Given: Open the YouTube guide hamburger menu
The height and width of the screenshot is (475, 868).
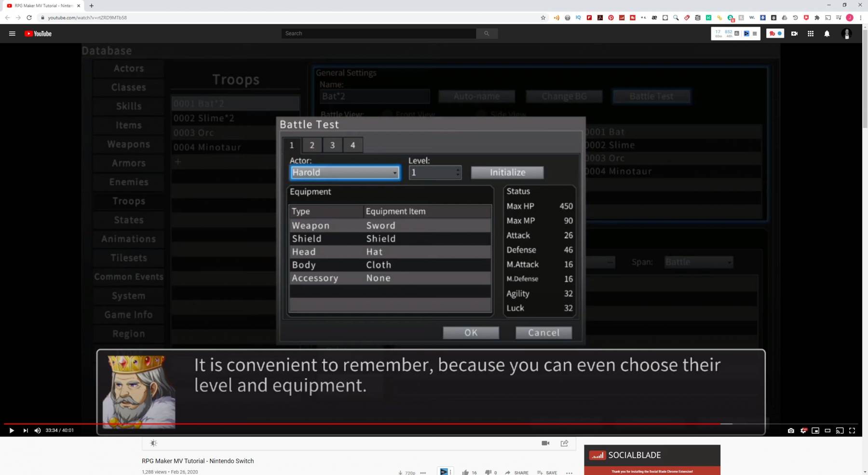Looking at the screenshot, I should (x=12, y=33).
